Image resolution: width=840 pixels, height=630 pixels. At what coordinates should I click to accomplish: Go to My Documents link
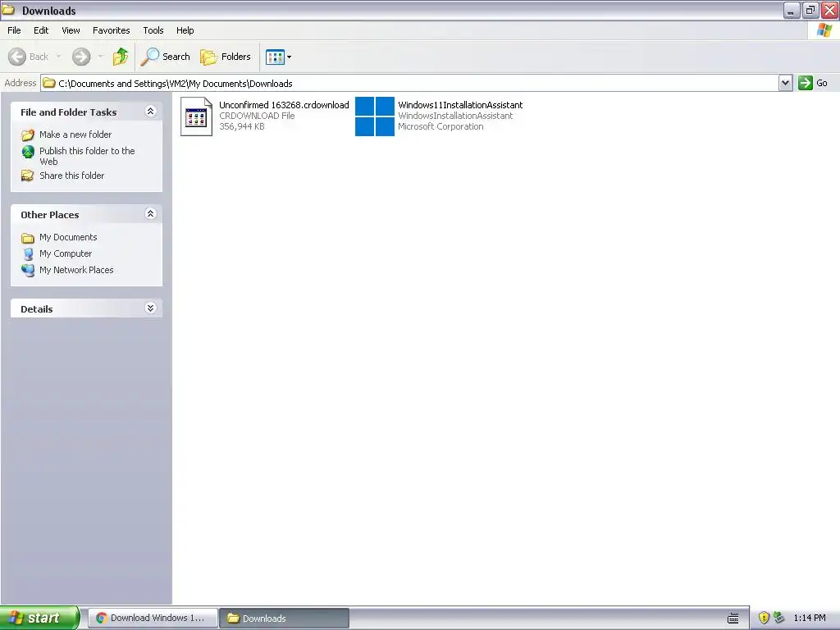click(x=68, y=237)
